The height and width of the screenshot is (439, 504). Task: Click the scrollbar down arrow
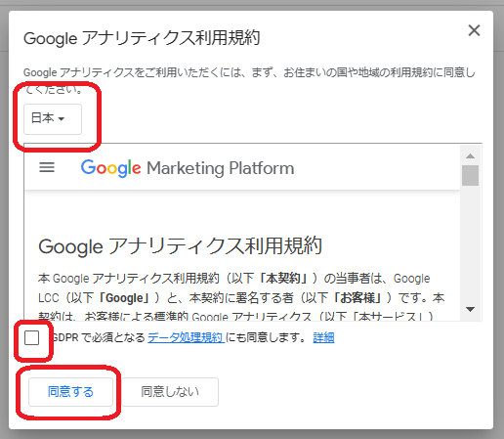point(470,309)
